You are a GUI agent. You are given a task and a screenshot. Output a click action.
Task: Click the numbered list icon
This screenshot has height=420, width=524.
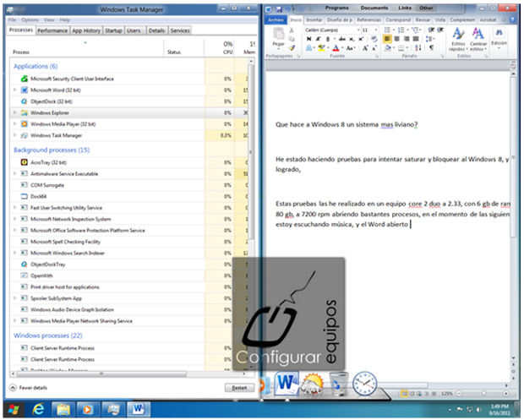[401, 30]
